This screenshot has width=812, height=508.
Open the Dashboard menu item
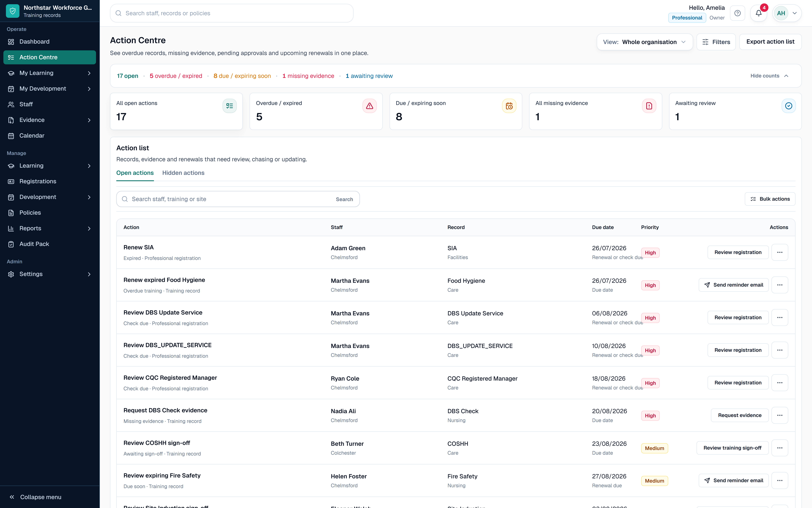tap(50, 42)
